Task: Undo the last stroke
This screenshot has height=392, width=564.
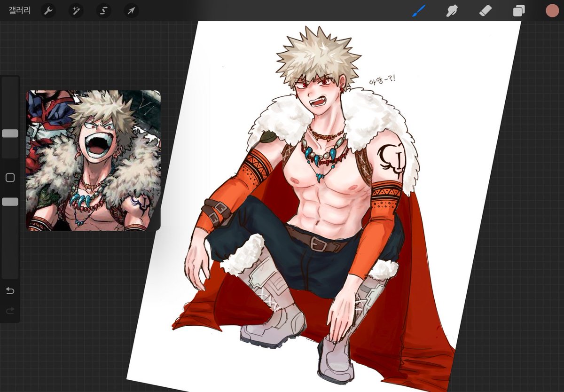Action: click(10, 291)
